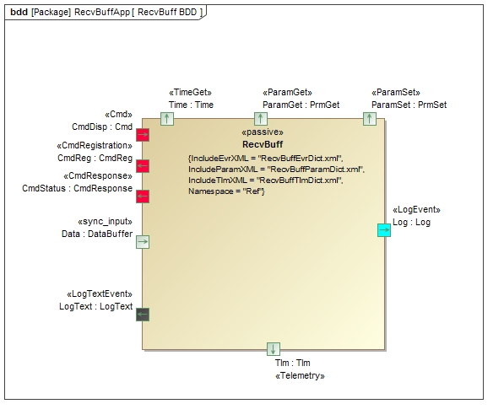Viewport: 504px width, 420px height.
Task: Click the 'ParamGet : PrmGet' label
Action: pos(301,105)
